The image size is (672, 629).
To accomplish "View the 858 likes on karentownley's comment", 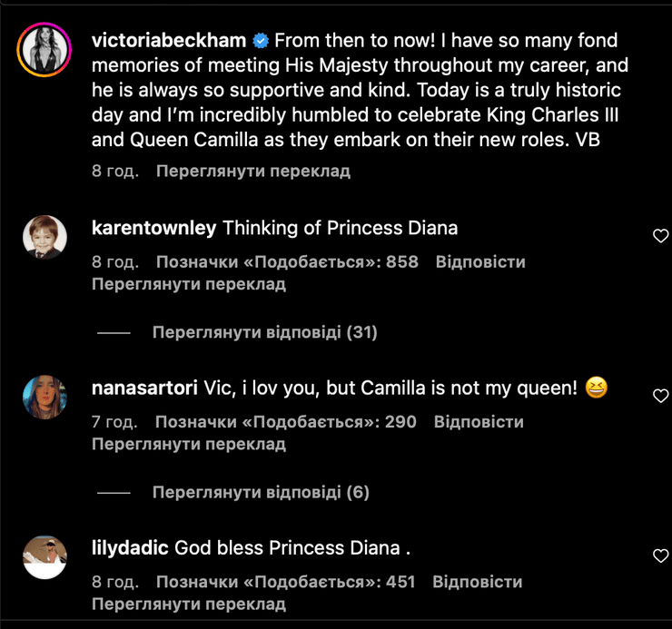I will pos(287,262).
